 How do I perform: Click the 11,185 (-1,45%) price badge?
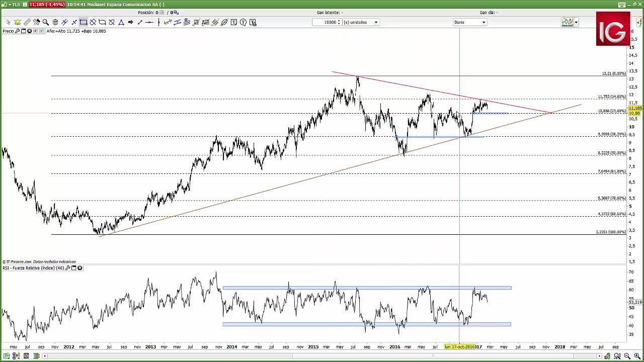(47, 5)
